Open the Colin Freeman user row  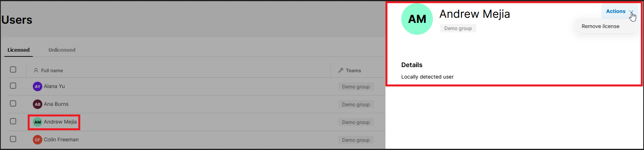coord(196,140)
